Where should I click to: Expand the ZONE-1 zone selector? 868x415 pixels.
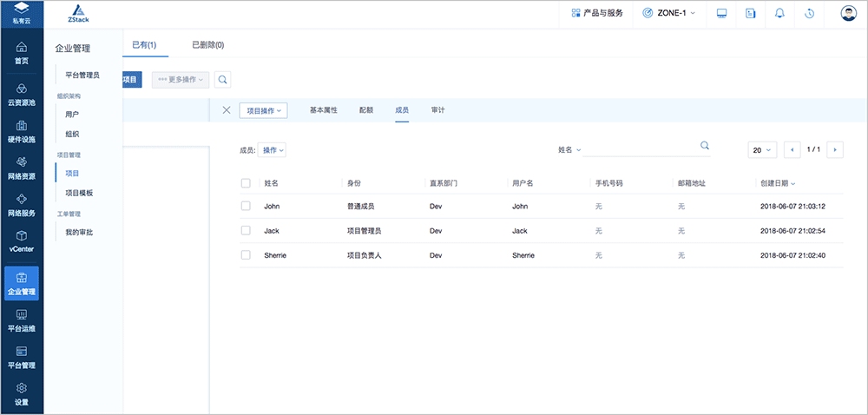coord(668,13)
